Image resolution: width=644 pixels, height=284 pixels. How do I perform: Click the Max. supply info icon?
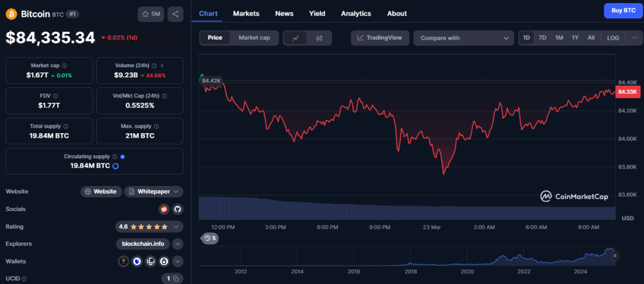pos(156,126)
